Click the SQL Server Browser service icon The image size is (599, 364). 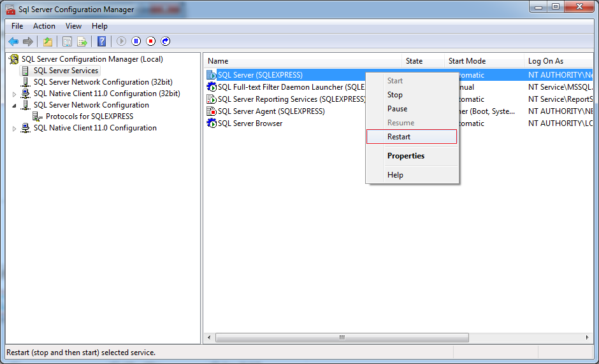212,123
